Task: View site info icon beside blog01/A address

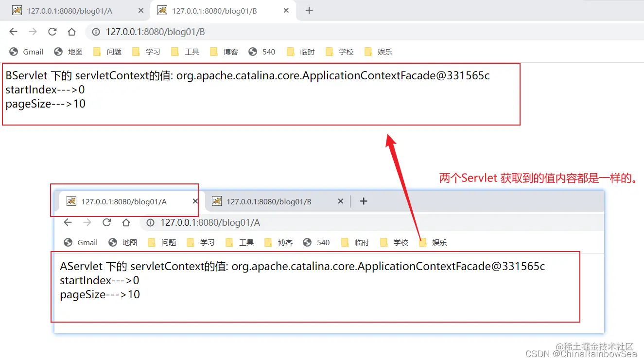Action: coord(151,222)
